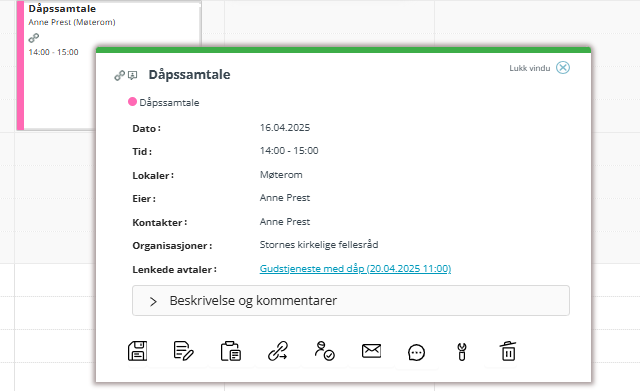Screen dimensions: 640x391
Task: Open linked appointment Gudstjeneste med dåp
Action: click(355, 269)
